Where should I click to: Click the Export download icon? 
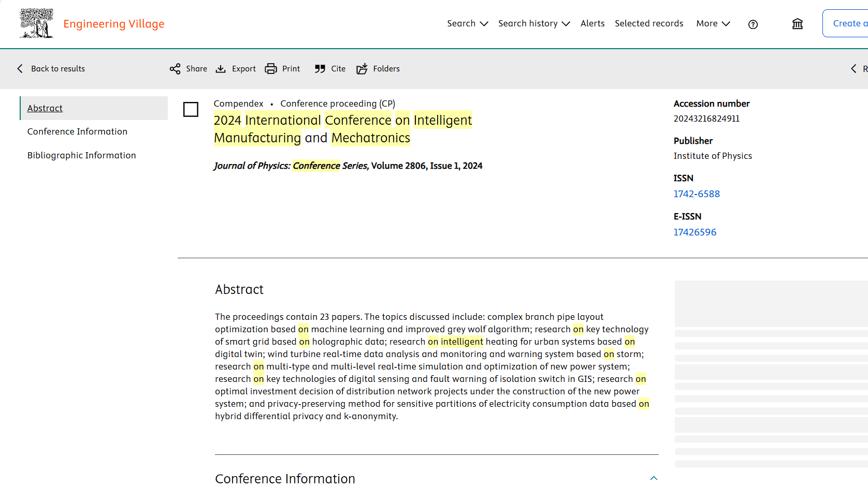point(221,69)
